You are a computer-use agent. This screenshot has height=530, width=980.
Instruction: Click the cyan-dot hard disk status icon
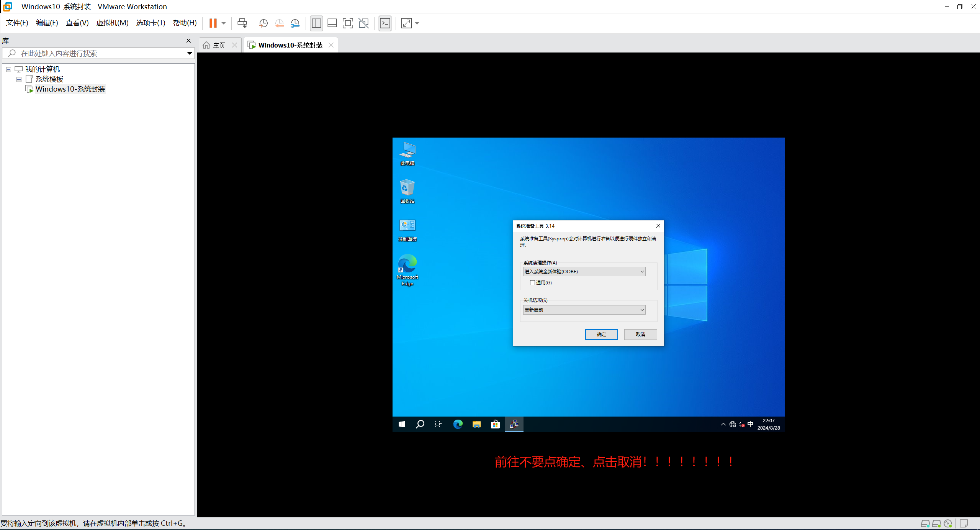coord(925,523)
